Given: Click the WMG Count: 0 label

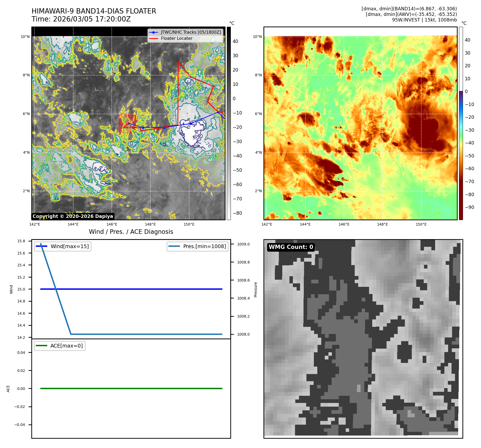Looking at the screenshot, I should 291,247.
